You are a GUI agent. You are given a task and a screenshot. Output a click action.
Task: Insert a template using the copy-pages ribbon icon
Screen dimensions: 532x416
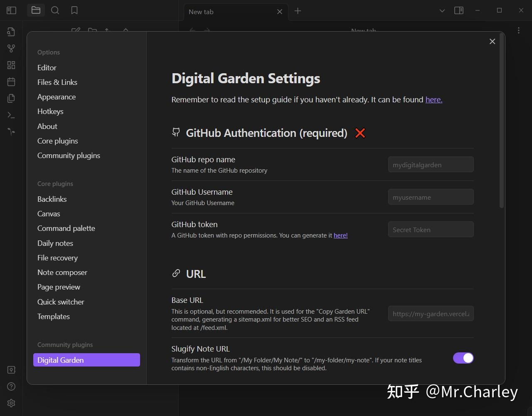(11, 98)
